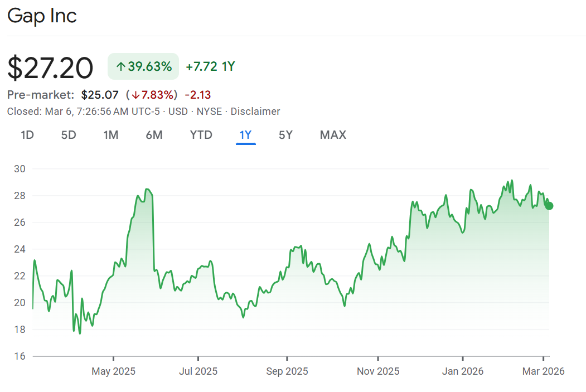Click the active 1Y tab

click(245, 135)
